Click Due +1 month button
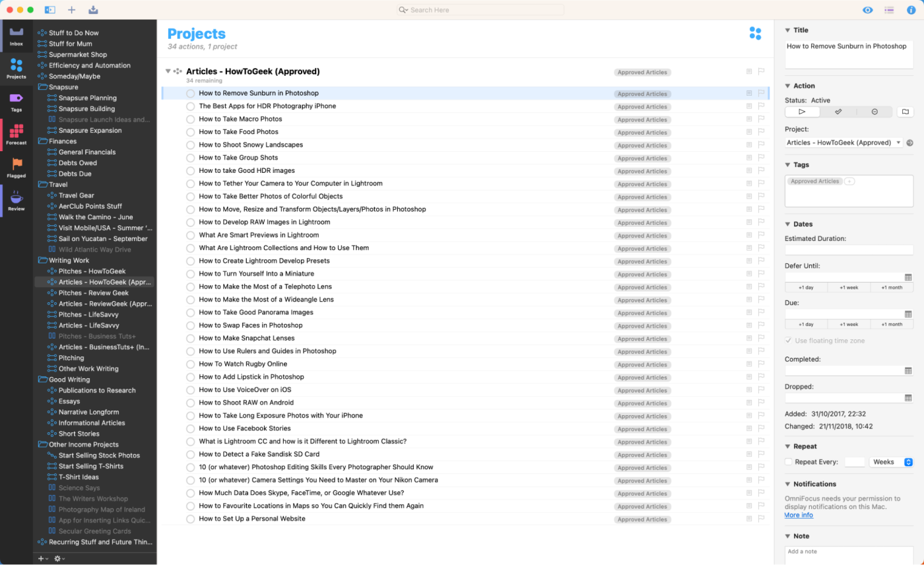This screenshot has height=565, width=924. click(x=892, y=325)
